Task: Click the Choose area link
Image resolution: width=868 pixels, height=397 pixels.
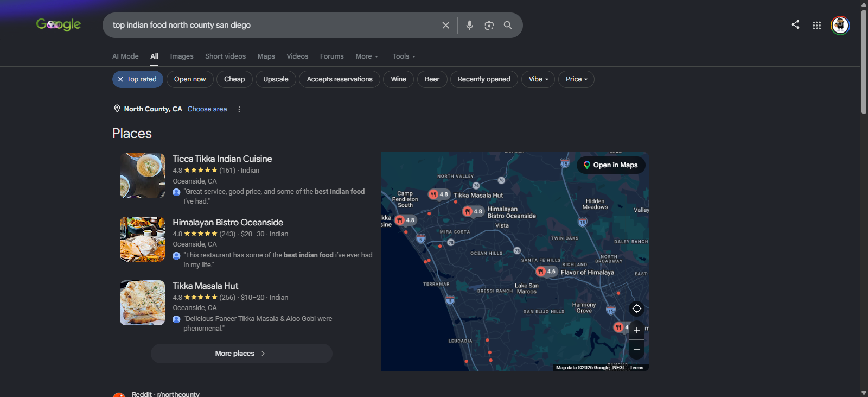Action: click(207, 109)
